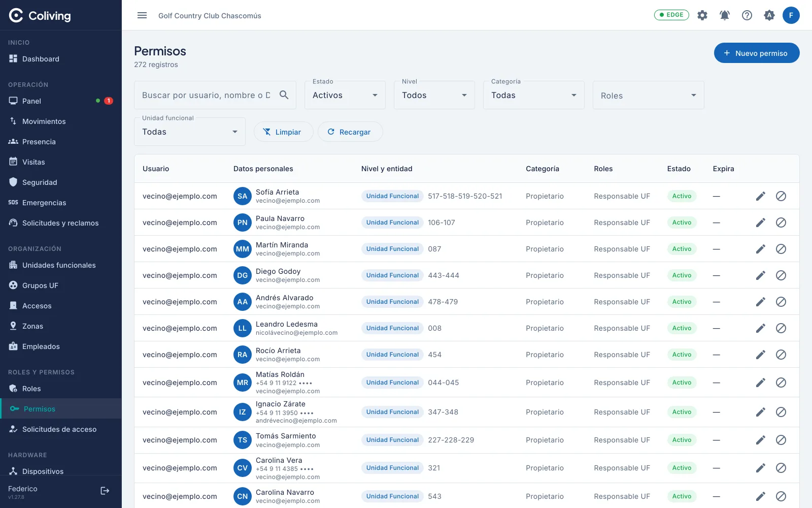Click the EDGE status badge
Image resolution: width=812 pixels, height=508 pixels.
pyautogui.click(x=671, y=15)
